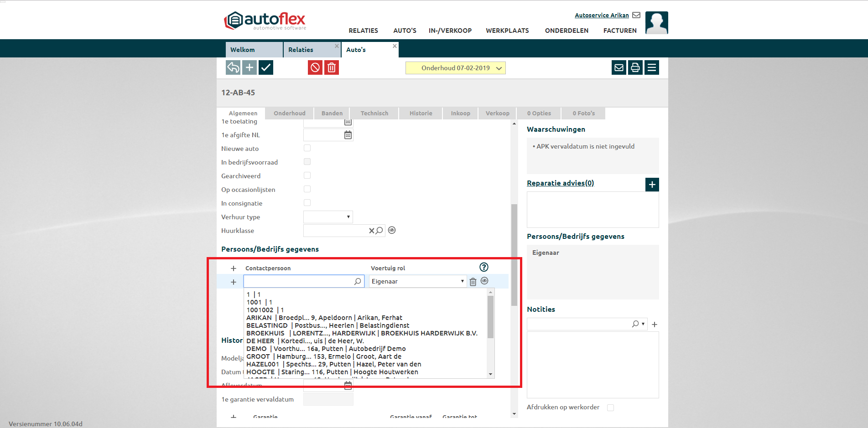Add a new Reparatie advies entry
868x428 pixels.
click(x=652, y=185)
